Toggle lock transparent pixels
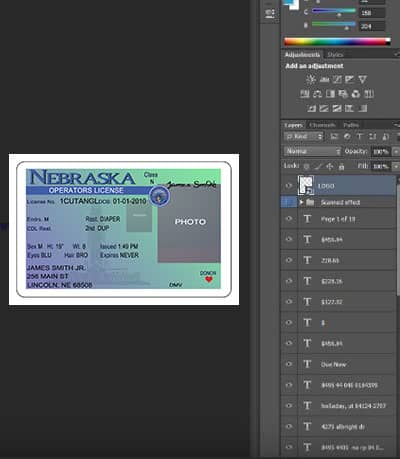Viewport: 400px width, 459px height. [x=306, y=166]
